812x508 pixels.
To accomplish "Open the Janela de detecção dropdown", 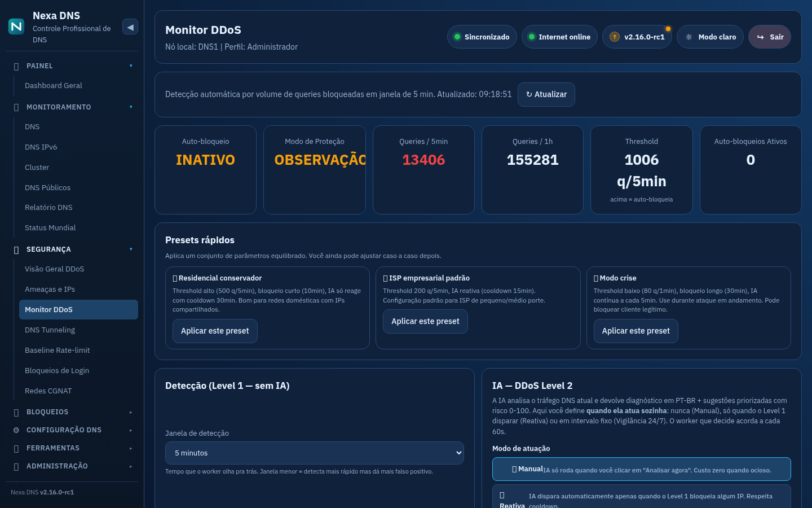I will click(315, 453).
